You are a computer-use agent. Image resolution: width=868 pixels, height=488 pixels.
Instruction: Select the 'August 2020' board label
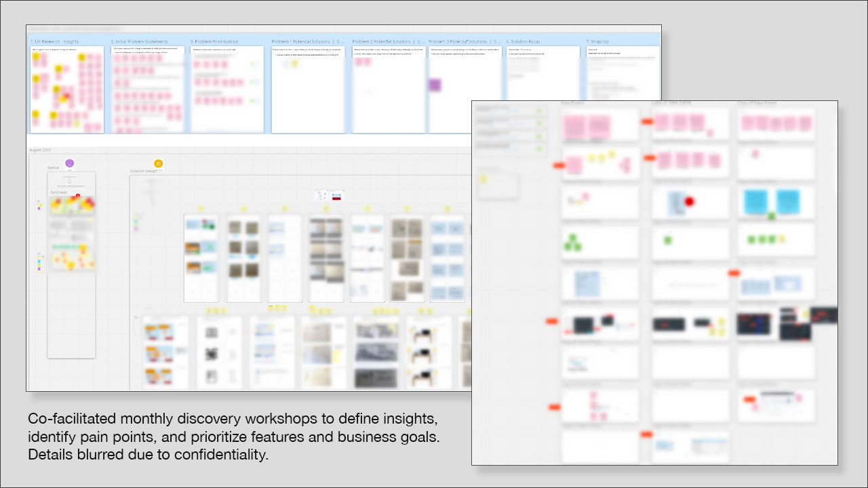tap(40, 150)
